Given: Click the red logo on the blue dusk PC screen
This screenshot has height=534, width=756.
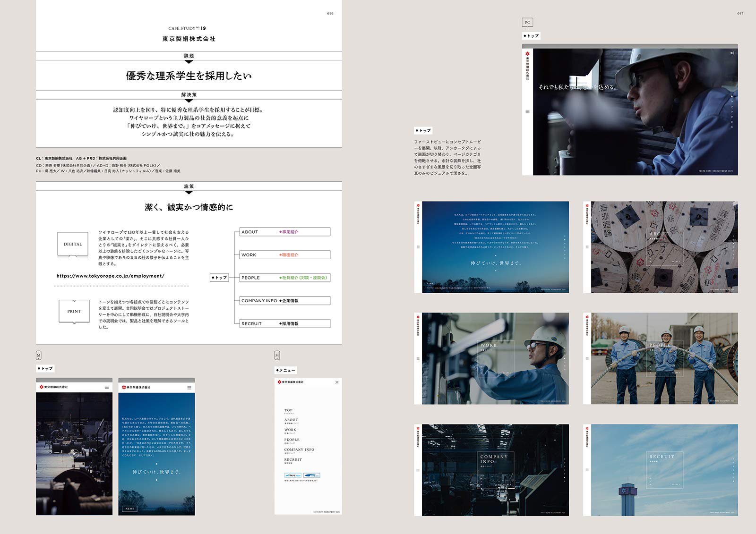Looking at the screenshot, I should click(418, 205).
